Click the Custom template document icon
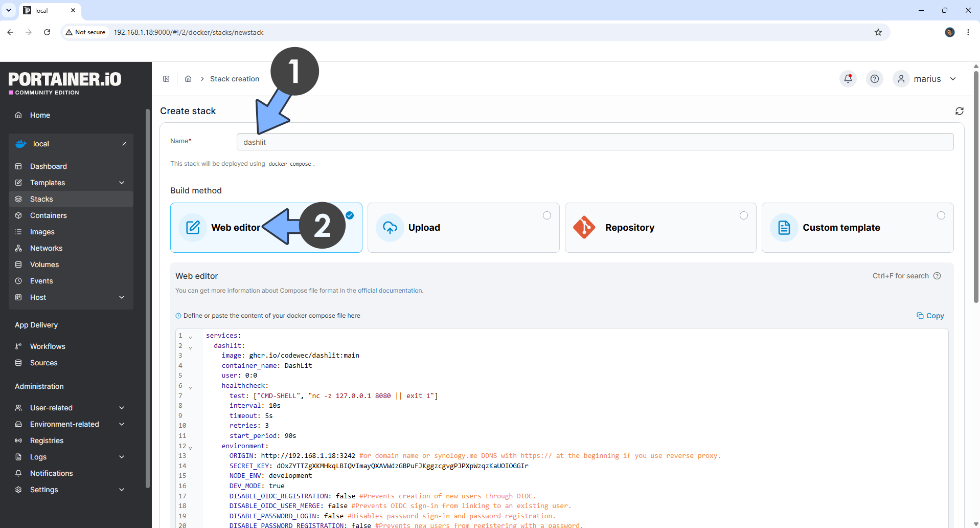The width and height of the screenshot is (980, 528). click(x=784, y=228)
